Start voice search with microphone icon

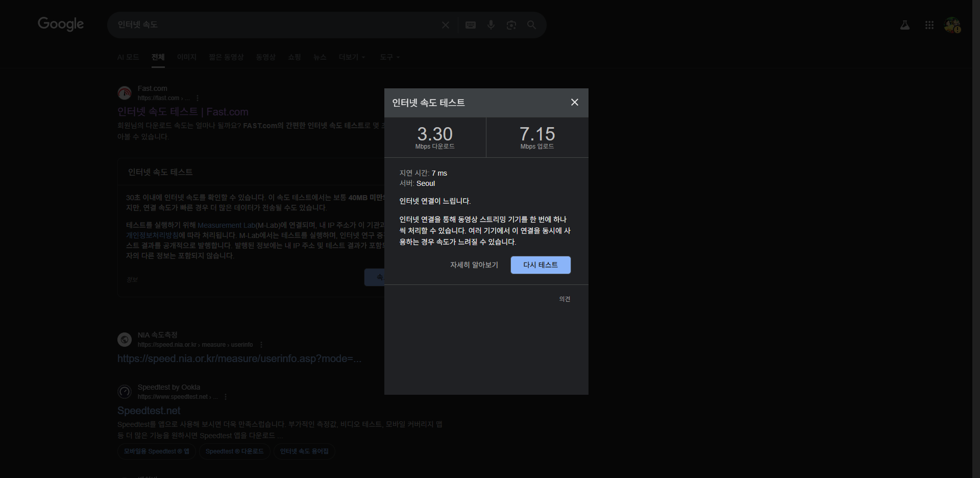point(491,25)
